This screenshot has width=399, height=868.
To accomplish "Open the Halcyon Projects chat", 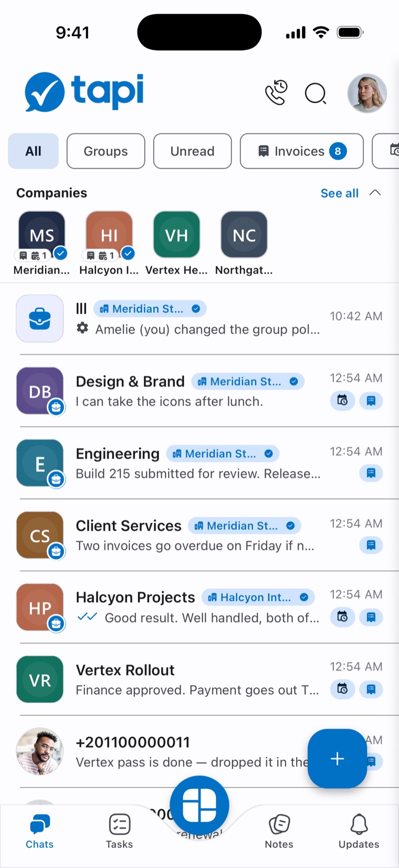I will (199, 607).
